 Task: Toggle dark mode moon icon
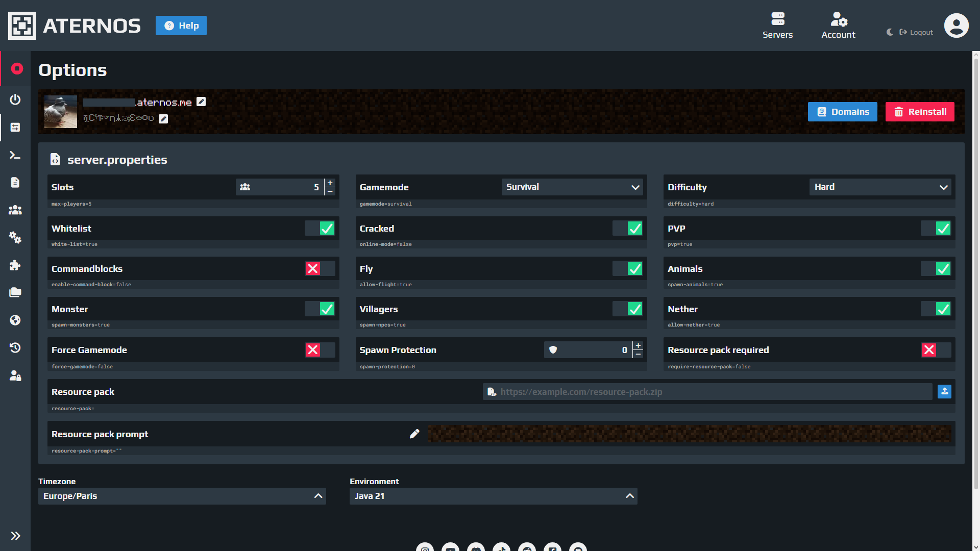click(x=890, y=32)
